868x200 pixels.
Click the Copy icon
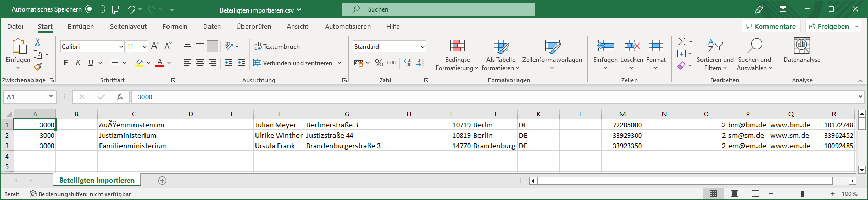click(38, 54)
